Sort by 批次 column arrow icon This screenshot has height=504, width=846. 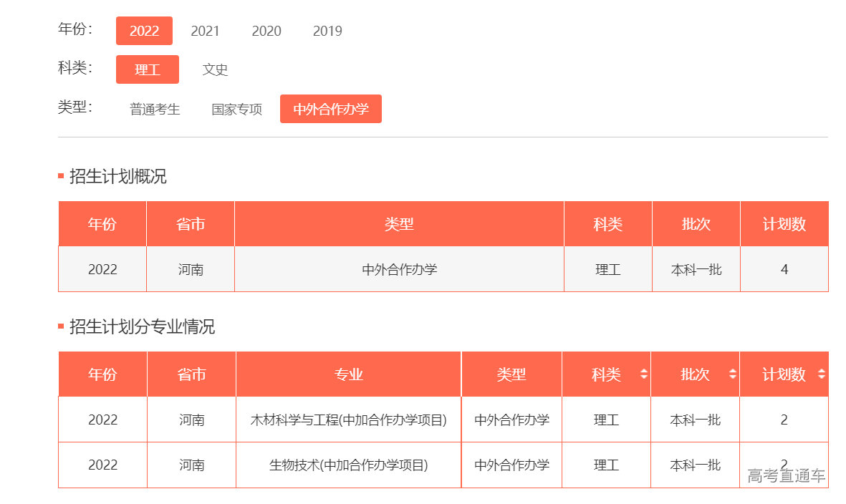click(x=732, y=374)
